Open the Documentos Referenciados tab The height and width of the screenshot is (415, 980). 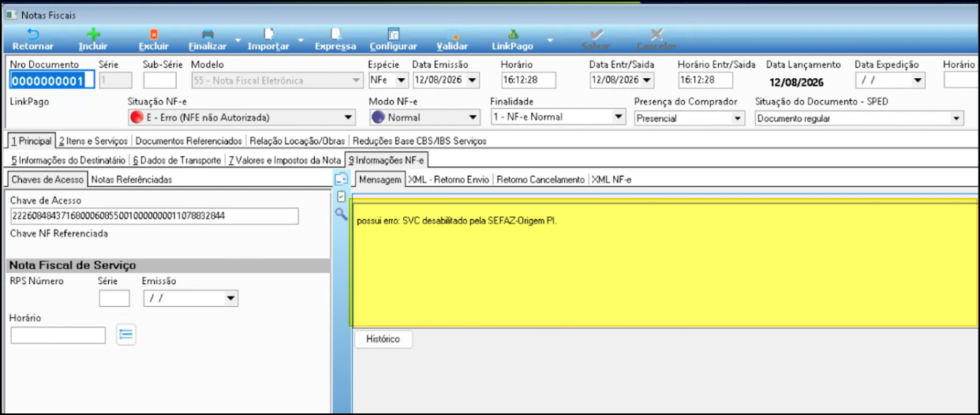[189, 141]
